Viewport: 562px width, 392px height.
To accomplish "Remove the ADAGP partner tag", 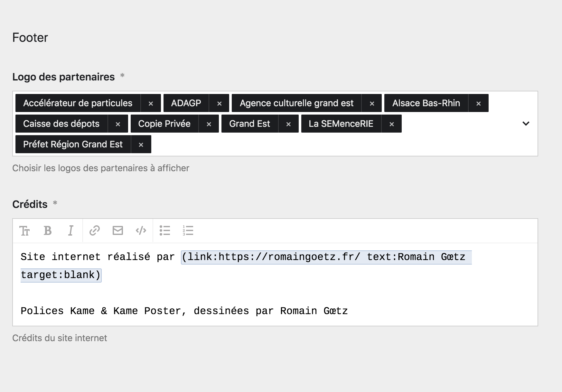I will [x=219, y=103].
